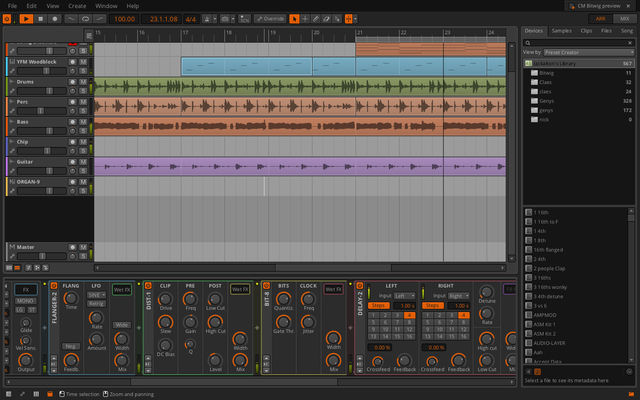Open the Window menu
The image size is (640, 400).
[106, 6]
